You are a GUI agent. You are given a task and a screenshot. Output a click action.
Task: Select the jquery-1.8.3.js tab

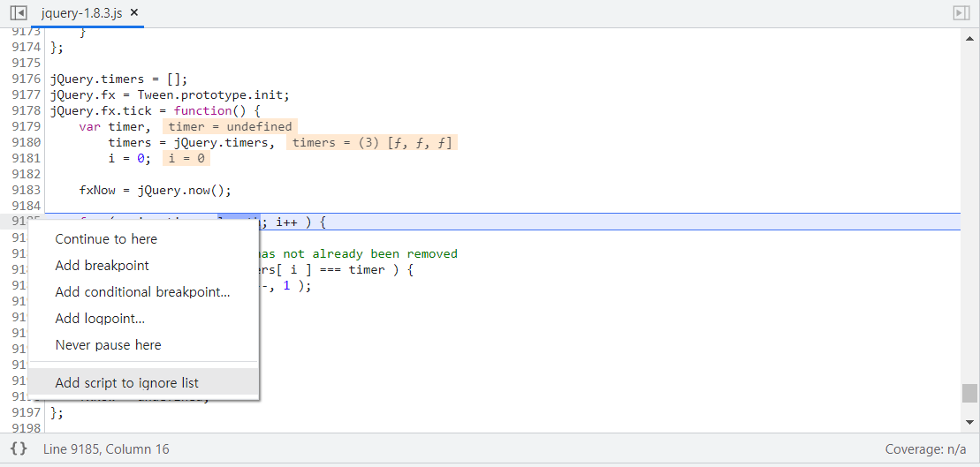[81, 12]
